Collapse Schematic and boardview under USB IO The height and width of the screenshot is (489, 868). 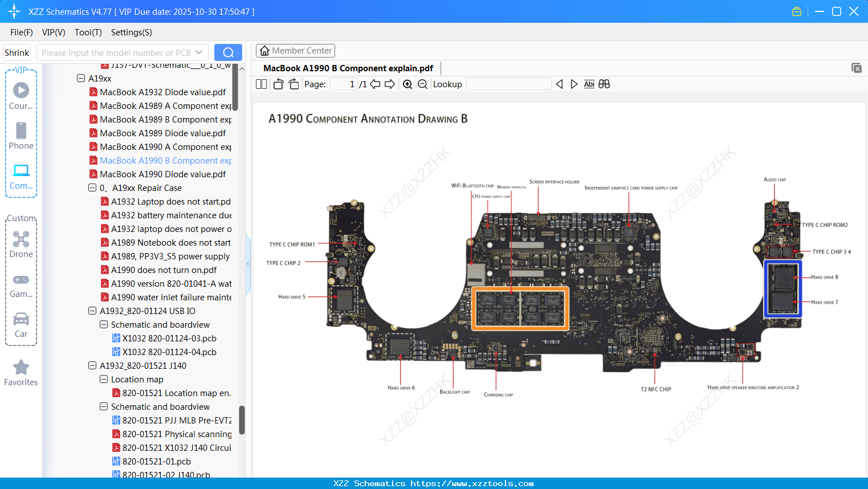104,324
